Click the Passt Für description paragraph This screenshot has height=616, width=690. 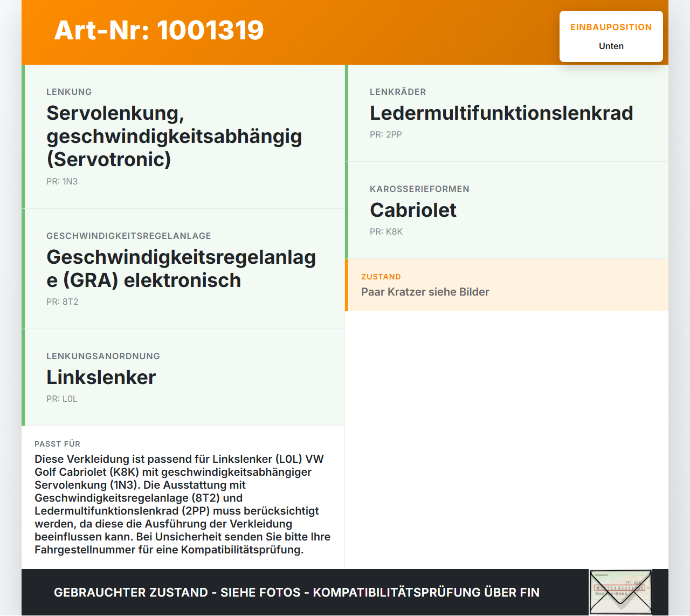(x=183, y=504)
